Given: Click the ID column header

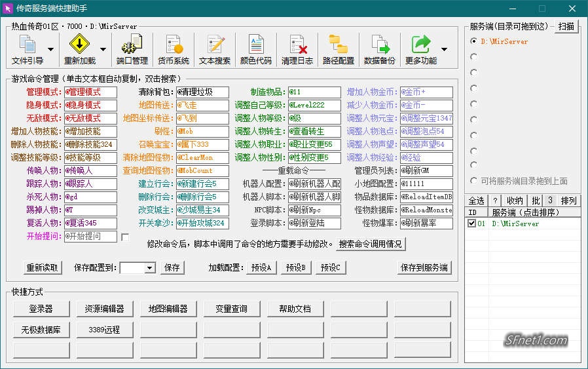Looking at the screenshot, I should coord(476,212).
